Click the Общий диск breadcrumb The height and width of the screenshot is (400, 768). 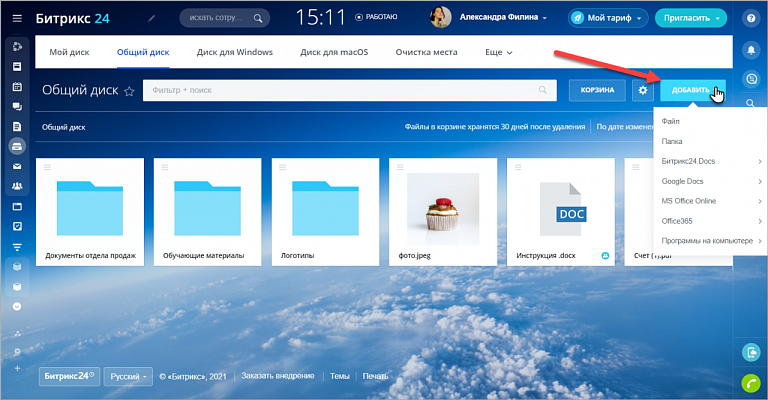coord(64,127)
